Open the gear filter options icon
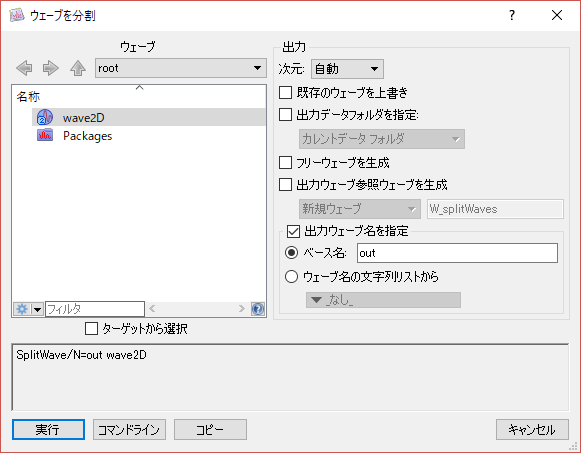This screenshot has width=581, height=453. coord(22,309)
